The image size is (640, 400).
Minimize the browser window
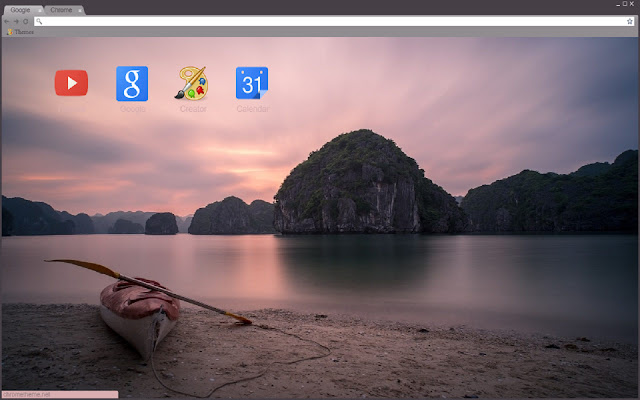618,4
